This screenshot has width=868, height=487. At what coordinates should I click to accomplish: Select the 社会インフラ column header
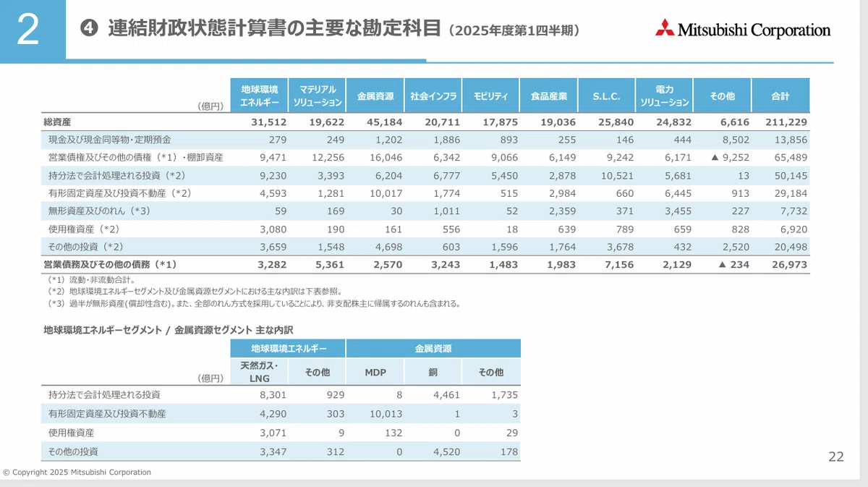click(433, 96)
